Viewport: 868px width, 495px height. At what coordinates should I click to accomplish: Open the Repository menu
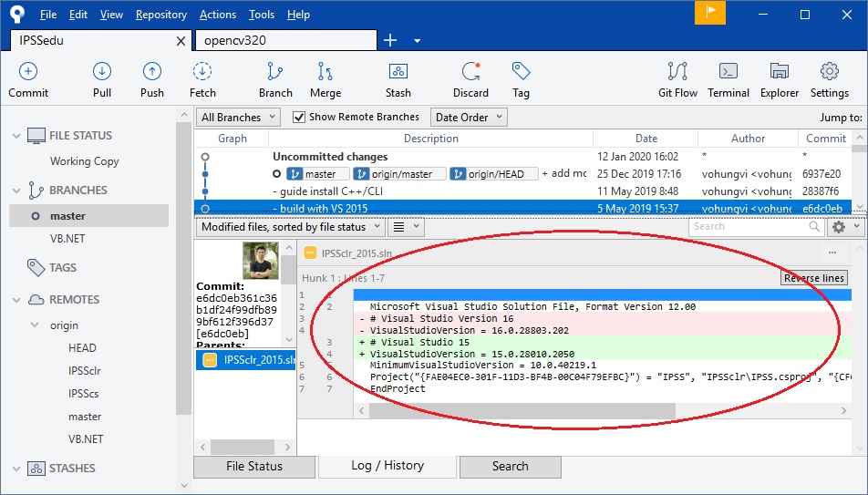pyautogui.click(x=161, y=15)
